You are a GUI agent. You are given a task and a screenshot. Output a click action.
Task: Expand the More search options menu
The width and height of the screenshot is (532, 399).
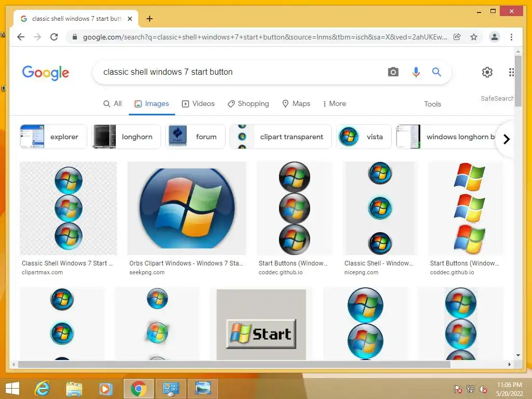pos(334,103)
